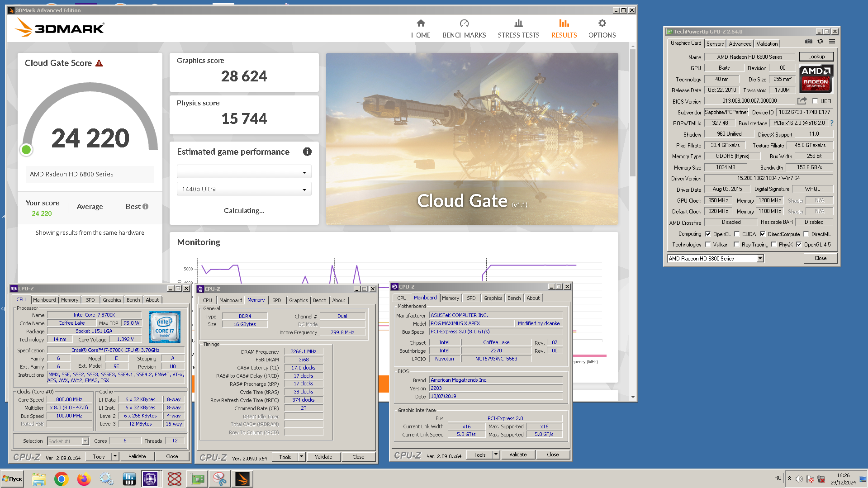The height and width of the screenshot is (488, 868).
Task: Open HOME section in 3DMark
Action: click(x=420, y=29)
